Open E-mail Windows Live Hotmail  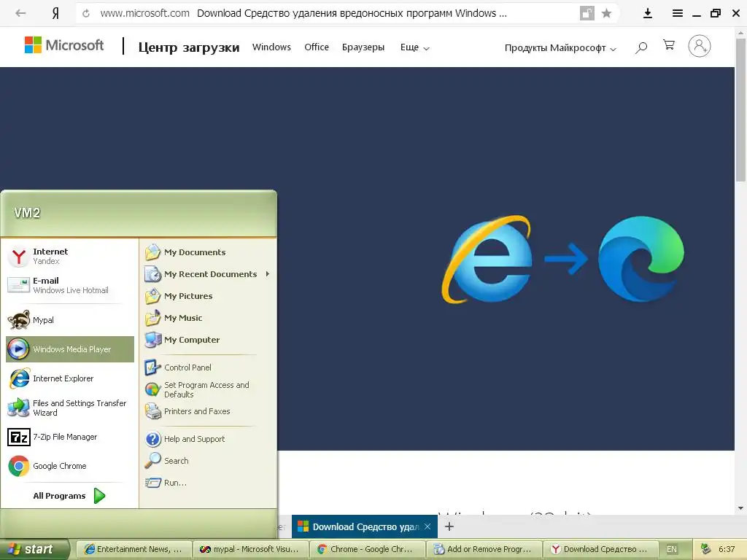click(x=70, y=285)
